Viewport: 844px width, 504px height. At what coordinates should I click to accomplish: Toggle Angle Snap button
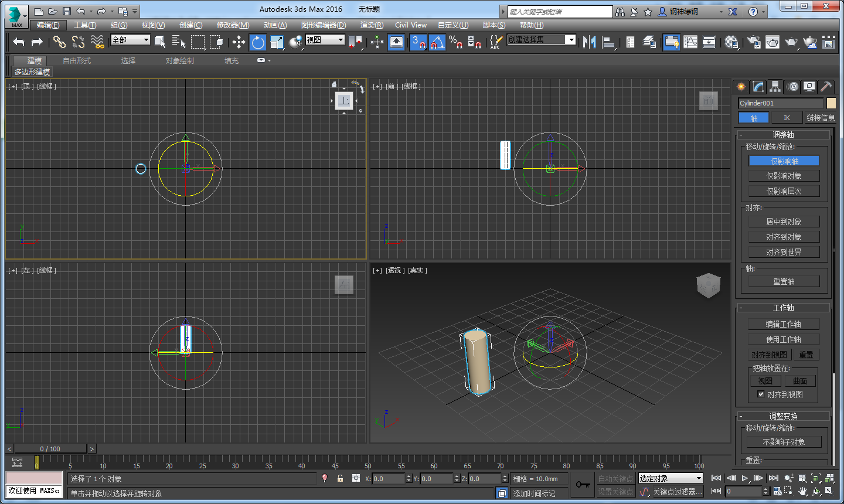(437, 42)
